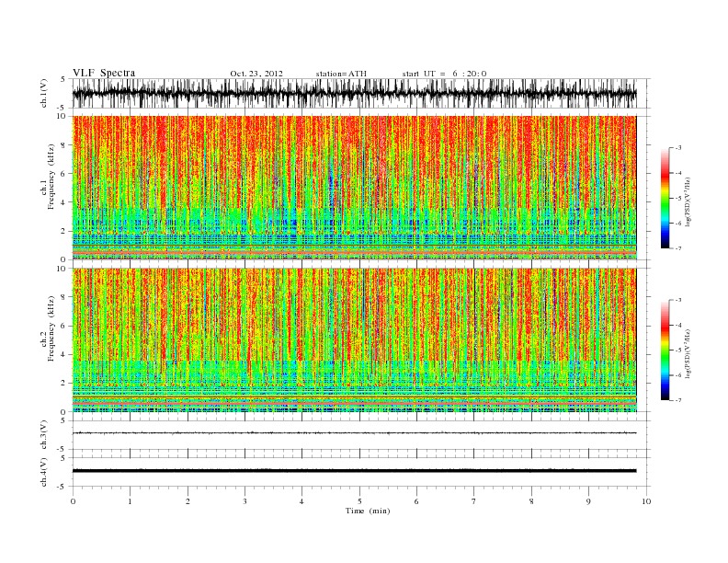Click the time axis tick label '8'
This screenshot has height=563, width=728.
(531, 501)
